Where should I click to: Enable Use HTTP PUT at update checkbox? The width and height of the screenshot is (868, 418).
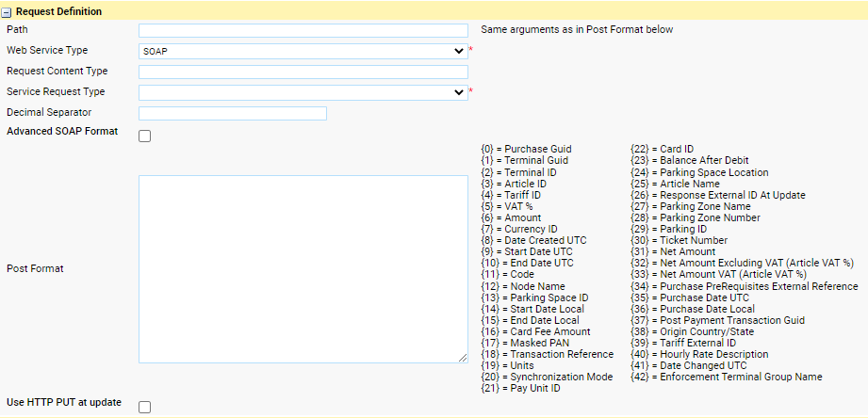coord(144,408)
